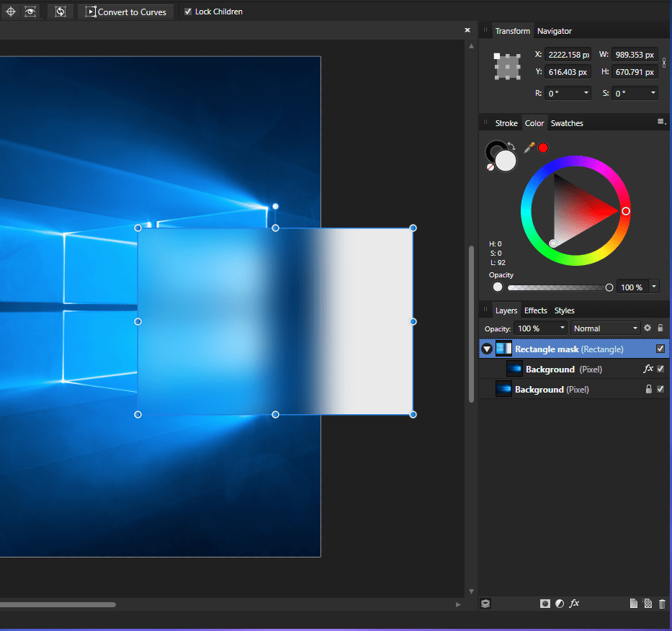Click the H height field
Screen dimensions: 672x631
[x=635, y=72]
